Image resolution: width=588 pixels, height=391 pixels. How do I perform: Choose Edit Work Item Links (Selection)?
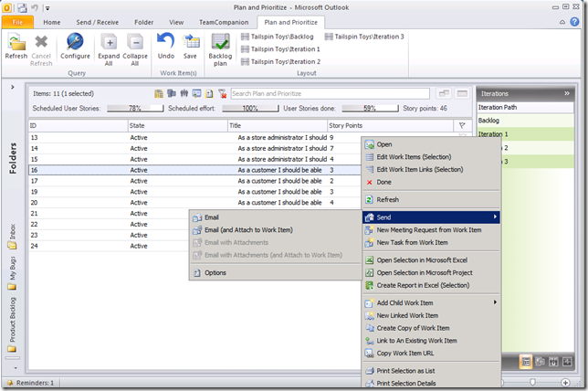431,170
